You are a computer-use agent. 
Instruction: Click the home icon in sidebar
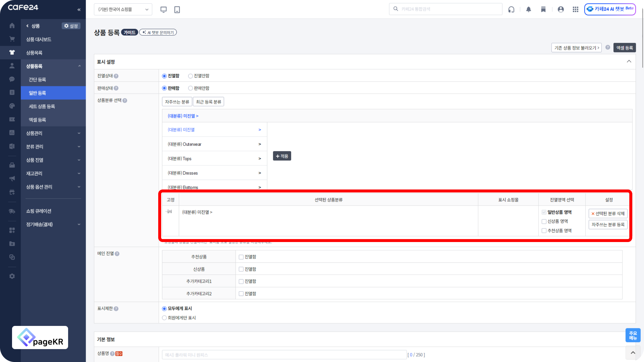(12, 26)
